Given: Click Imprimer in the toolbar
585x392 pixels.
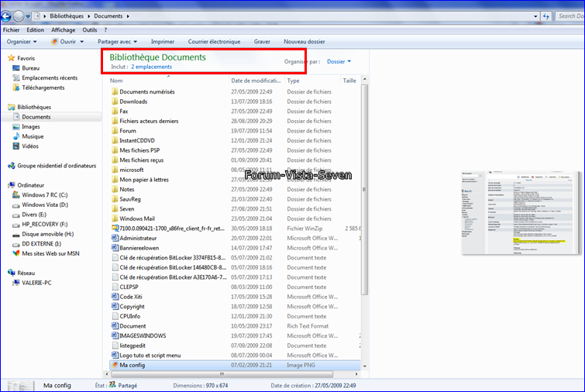Looking at the screenshot, I should click(162, 42).
